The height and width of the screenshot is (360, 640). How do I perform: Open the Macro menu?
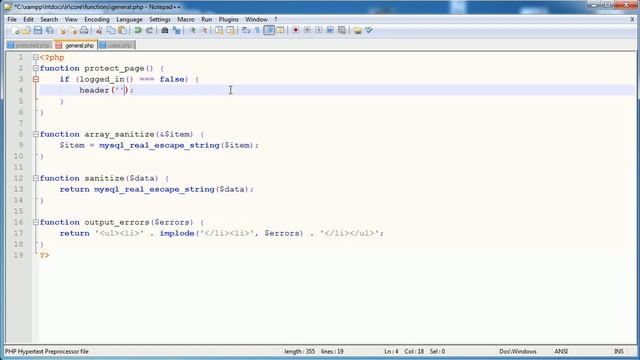(x=186, y=20)
